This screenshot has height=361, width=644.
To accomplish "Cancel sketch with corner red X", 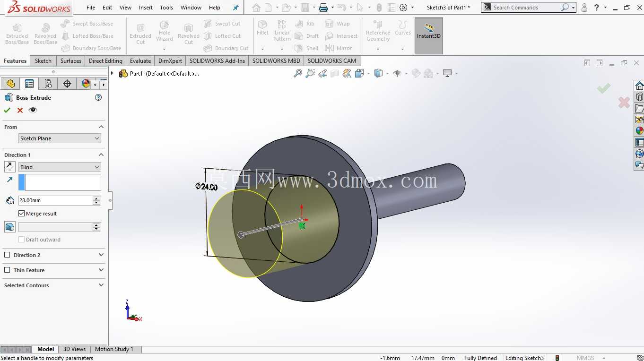I will [624, 102].
